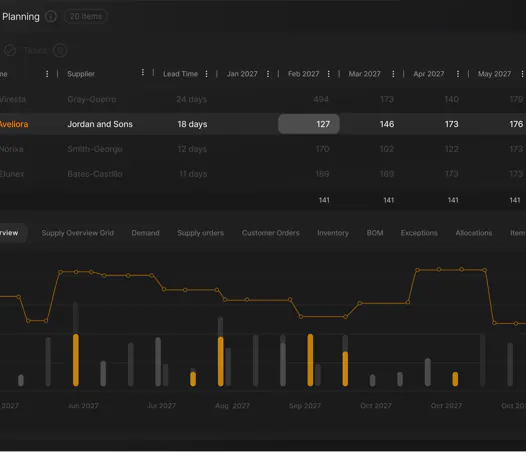Switch to the Inventory tab
526x466 pixels.
point(333,233)
